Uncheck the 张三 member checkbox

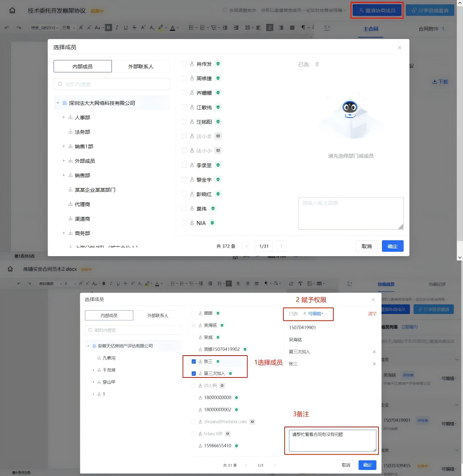click(x=194, y=362)
